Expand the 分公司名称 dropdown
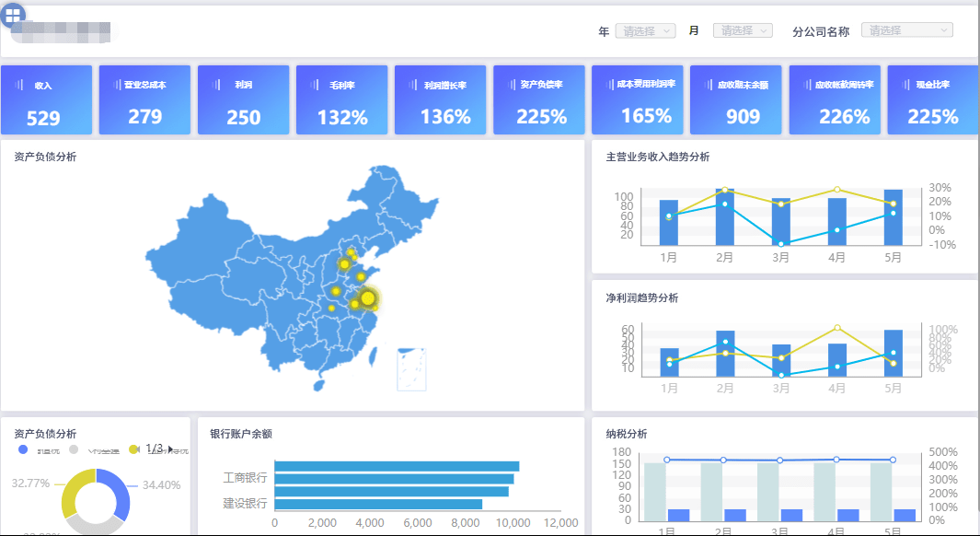The width and height of the screenshot is (980, 536). coord(907,30)
